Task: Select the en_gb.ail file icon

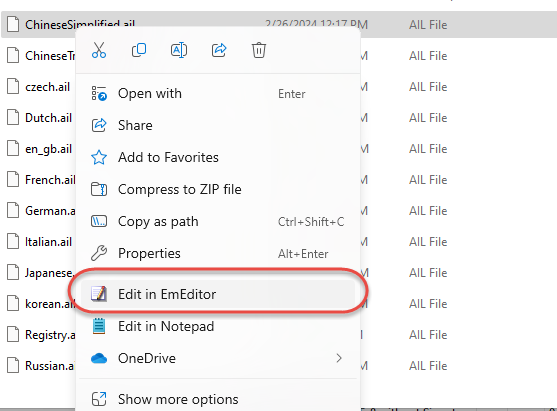Action: click(13, 149)
